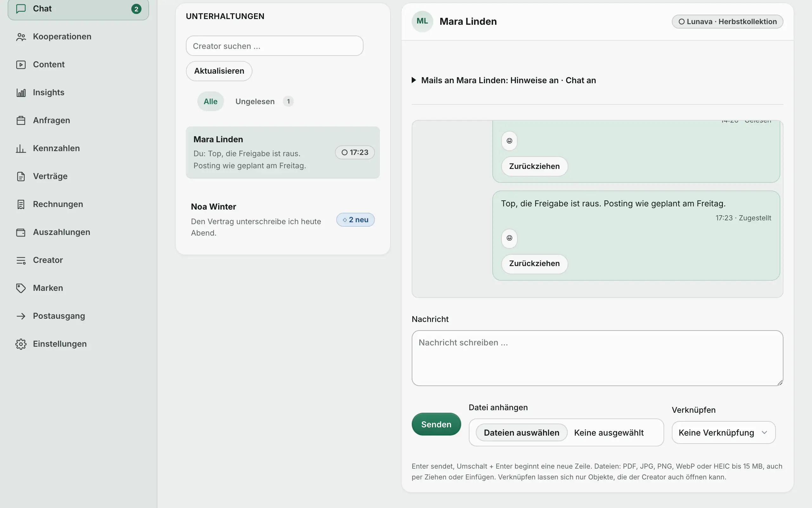Open Rechnungen in the sidebar
This screenshot has width=812, height=508.
[78, 204]
